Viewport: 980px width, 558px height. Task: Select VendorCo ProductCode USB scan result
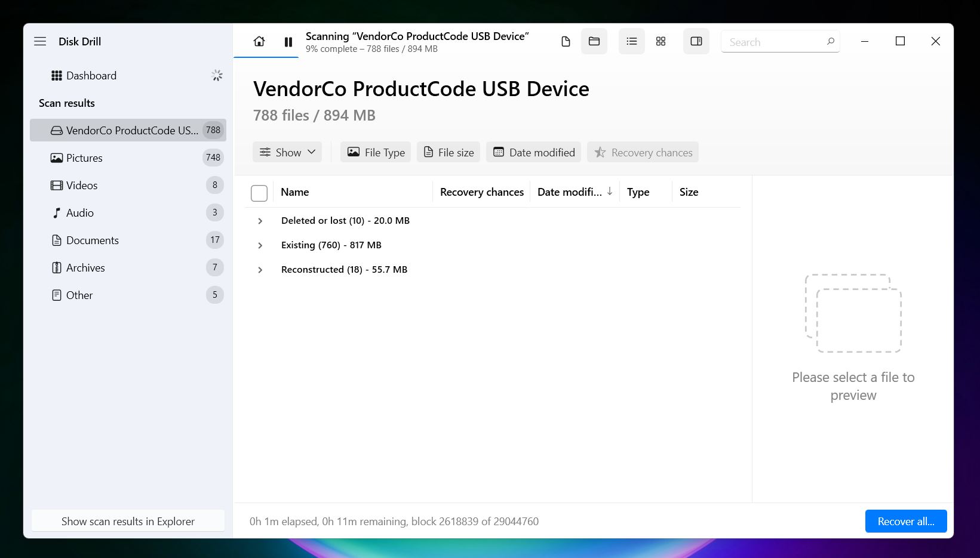tap(128, 130)
